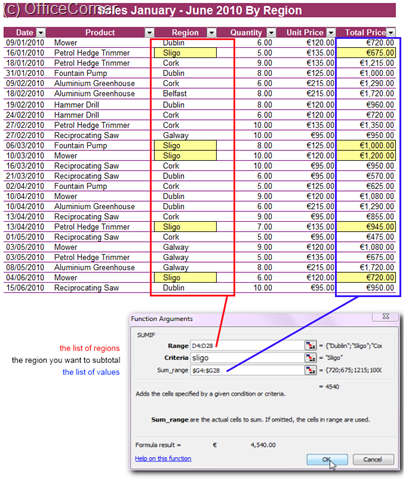Collapse dialog via Range field selector icon
The image size is (409, 480).
310,345
